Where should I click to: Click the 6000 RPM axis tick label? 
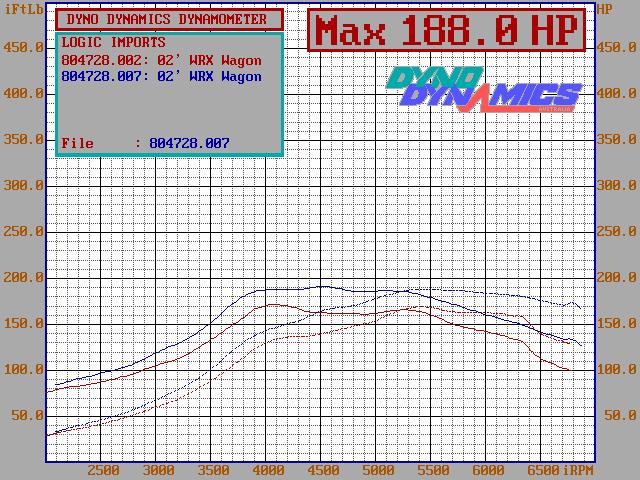[x=487, y=470]
